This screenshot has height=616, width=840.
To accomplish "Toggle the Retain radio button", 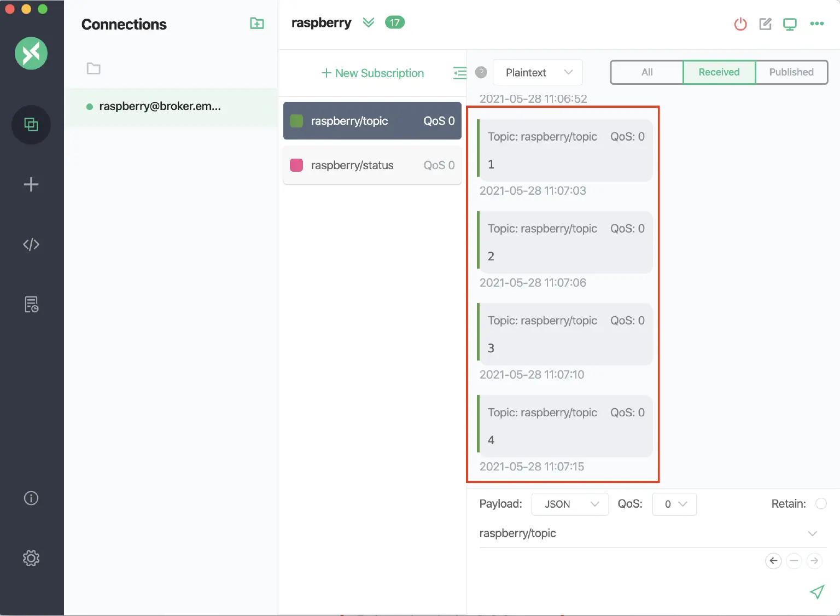I will (x=821, y=504).
